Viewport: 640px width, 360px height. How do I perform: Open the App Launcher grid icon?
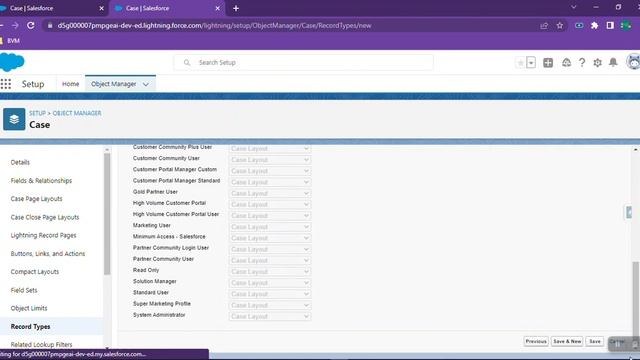6,84
